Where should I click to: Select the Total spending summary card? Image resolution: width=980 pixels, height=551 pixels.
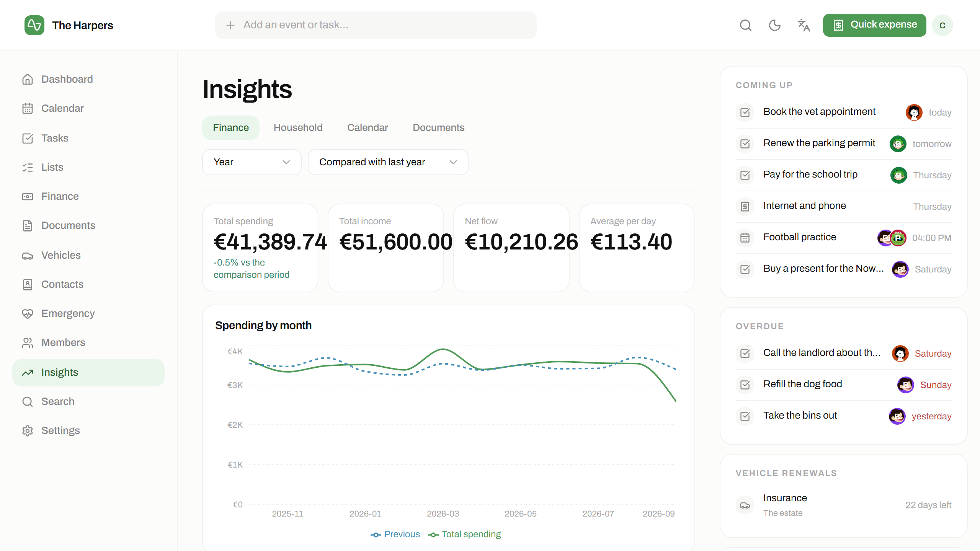pos(260,248)
